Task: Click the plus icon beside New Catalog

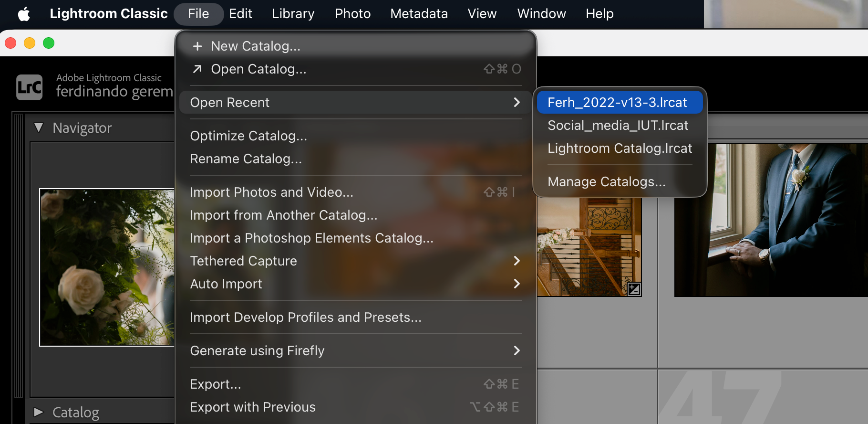Action: coord(197,46)
